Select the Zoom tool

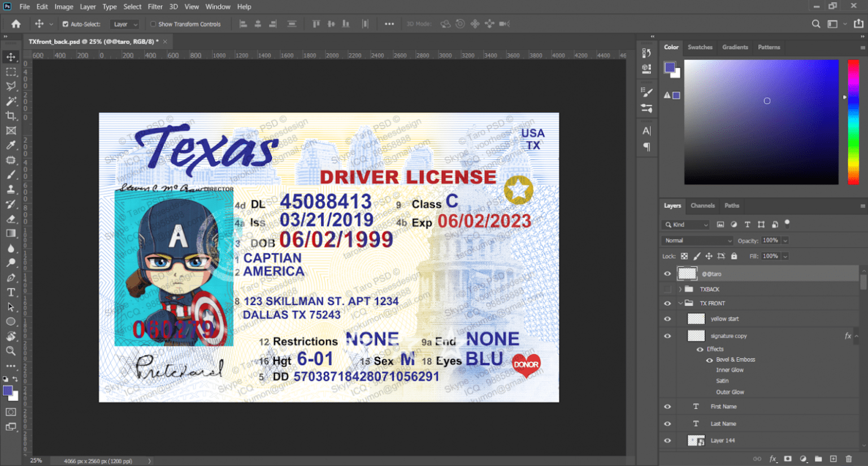coord(11,351)
